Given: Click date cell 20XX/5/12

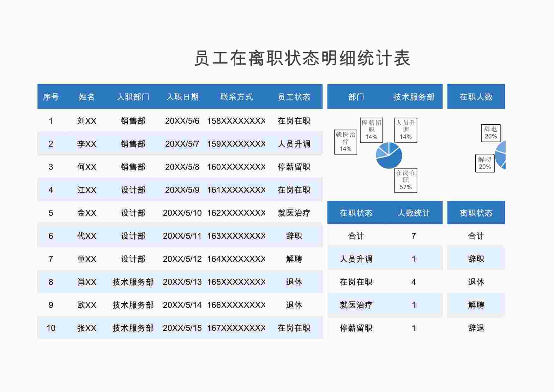Looking at the screenshot, I should [182, 259].
